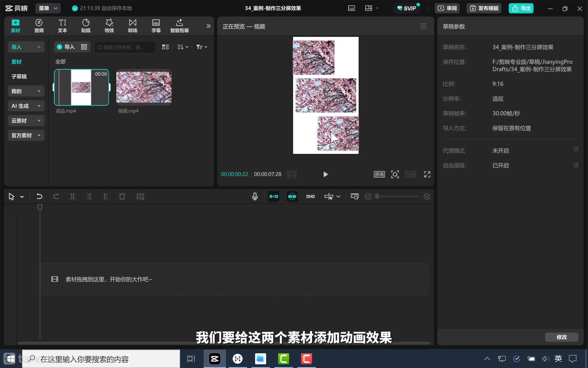Open the window layout switcher

369,8
